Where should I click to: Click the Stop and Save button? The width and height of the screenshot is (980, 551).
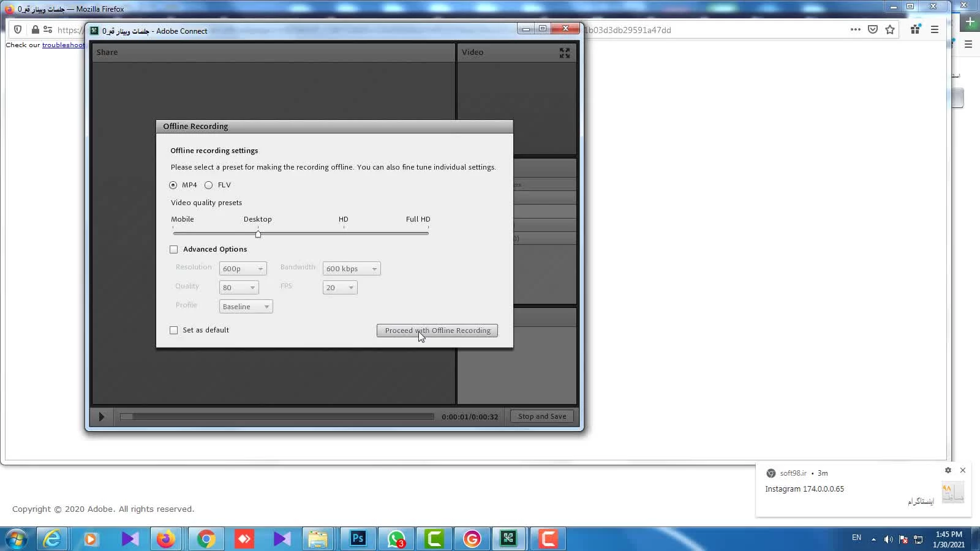click(x=541, y=416)
